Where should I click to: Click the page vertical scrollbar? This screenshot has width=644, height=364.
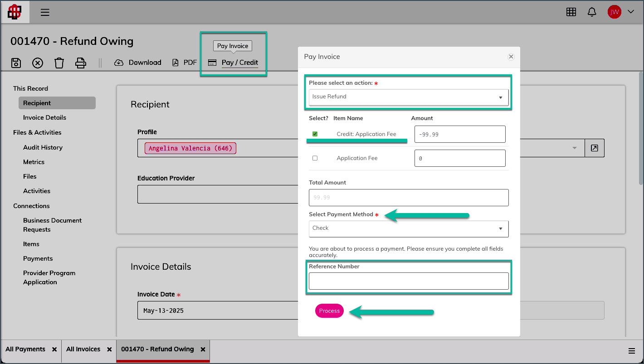pos(640,128)
